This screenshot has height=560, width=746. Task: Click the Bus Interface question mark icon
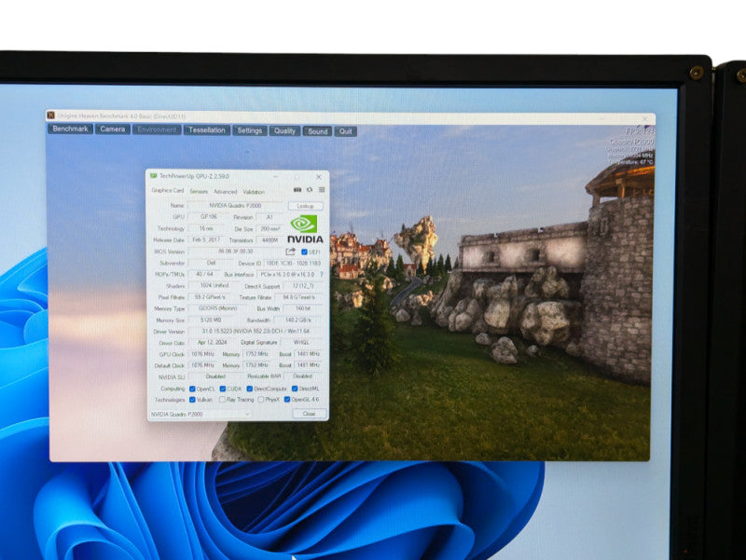pos(322,274)
